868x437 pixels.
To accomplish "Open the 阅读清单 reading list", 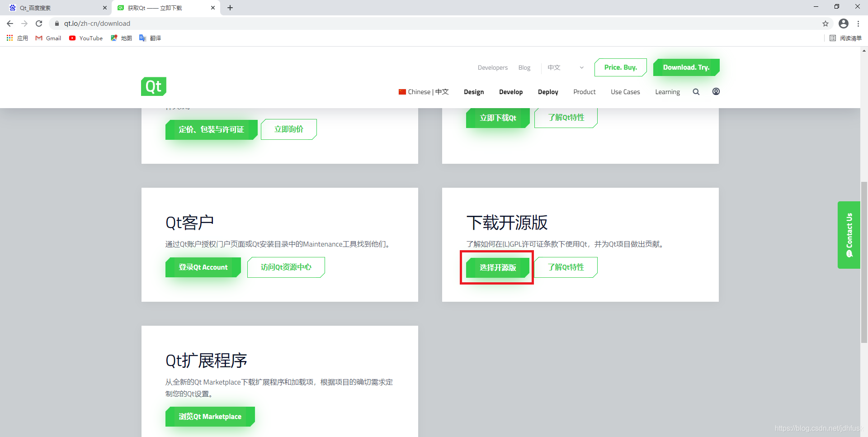I will pos(846,38).
